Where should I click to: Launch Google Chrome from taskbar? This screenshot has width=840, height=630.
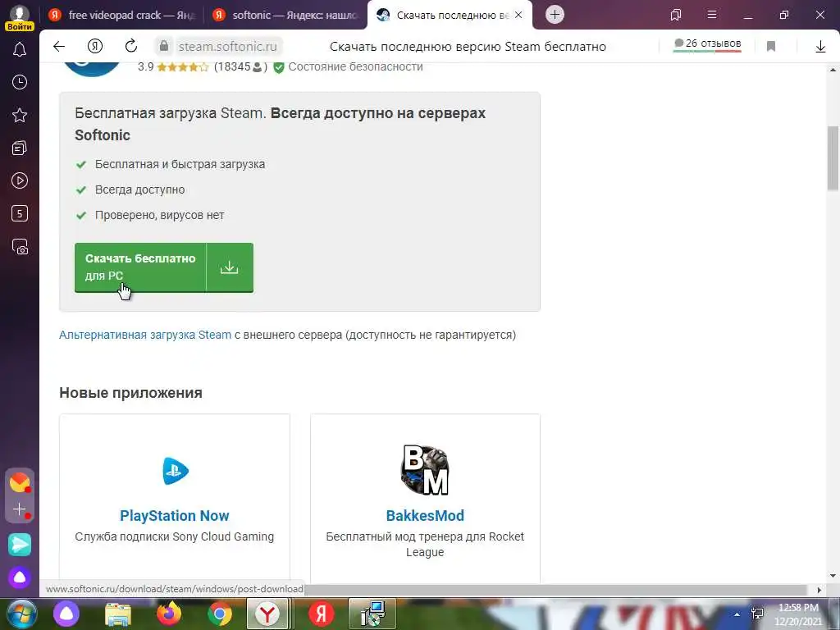[220, 614]
